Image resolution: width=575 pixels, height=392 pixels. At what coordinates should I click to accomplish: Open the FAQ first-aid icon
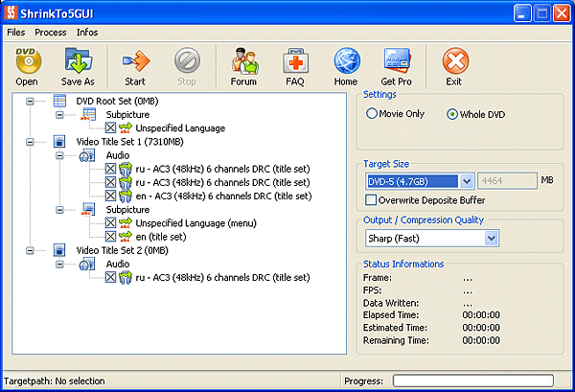(295, 61)
